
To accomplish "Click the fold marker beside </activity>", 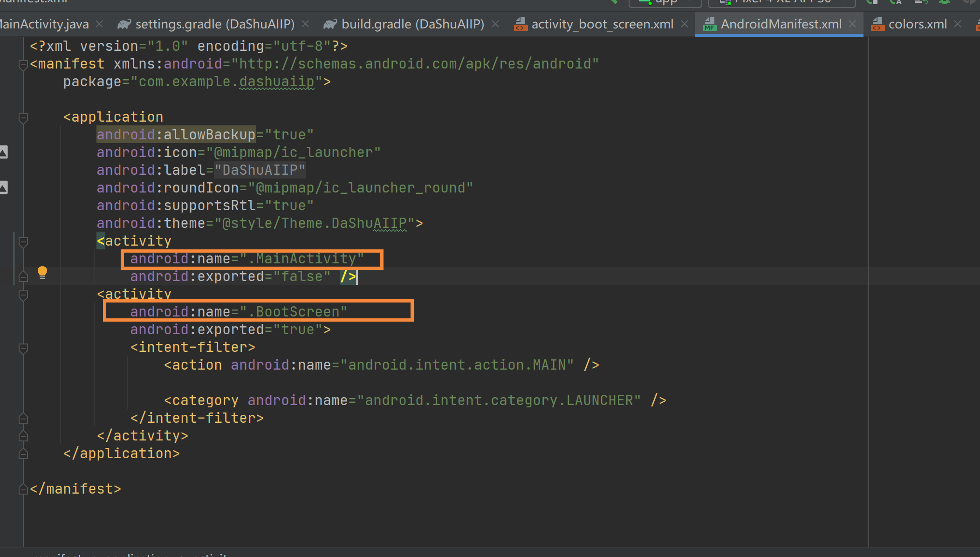I will pyautogui.click(x=23, y=436).
